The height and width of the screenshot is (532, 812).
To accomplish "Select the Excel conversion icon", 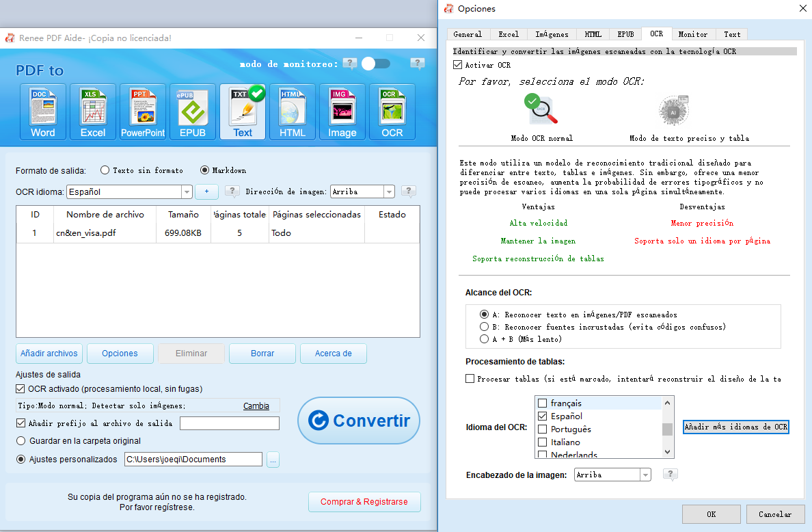I will pos(92,111).
